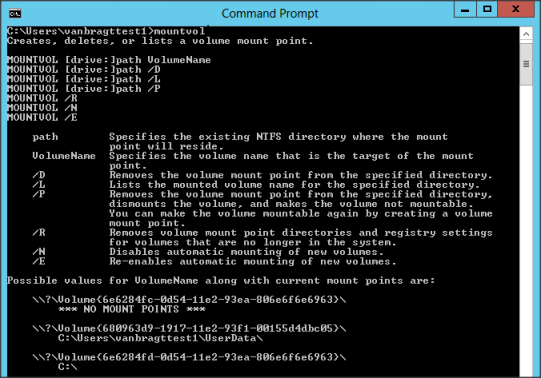
Task: Click the 'MOUNTVOL /N' syntax line
Action: (42, 108)
